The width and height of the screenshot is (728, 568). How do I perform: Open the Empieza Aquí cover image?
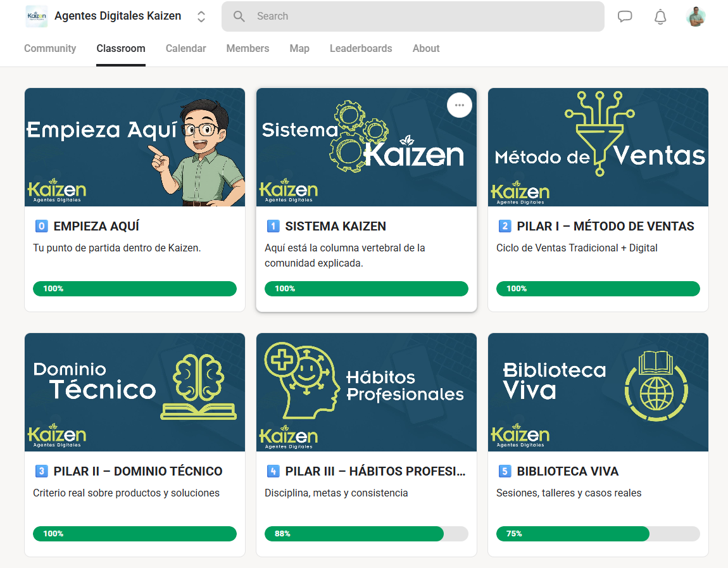pyautogui.click(x=135, y=148)
